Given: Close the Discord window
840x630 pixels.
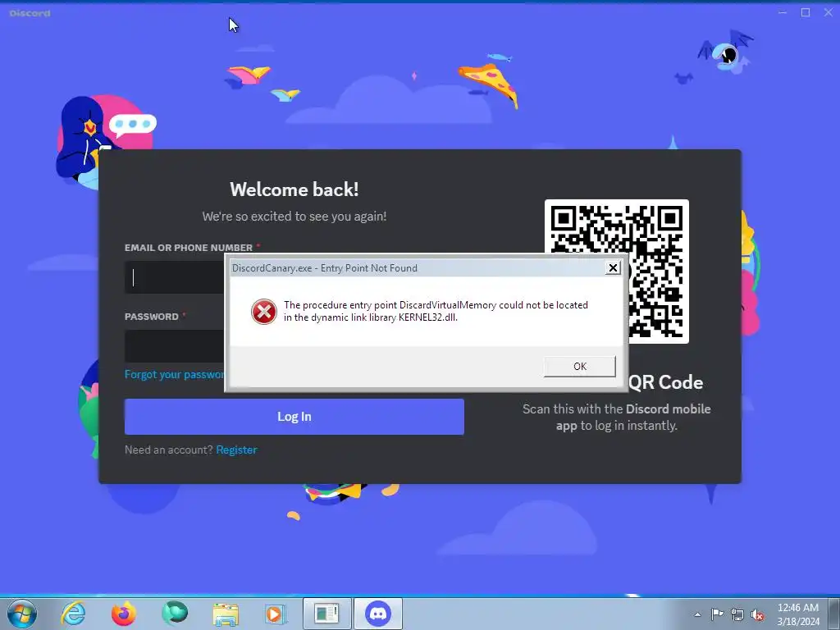Looking at the screenshot, I should (829, 12).
